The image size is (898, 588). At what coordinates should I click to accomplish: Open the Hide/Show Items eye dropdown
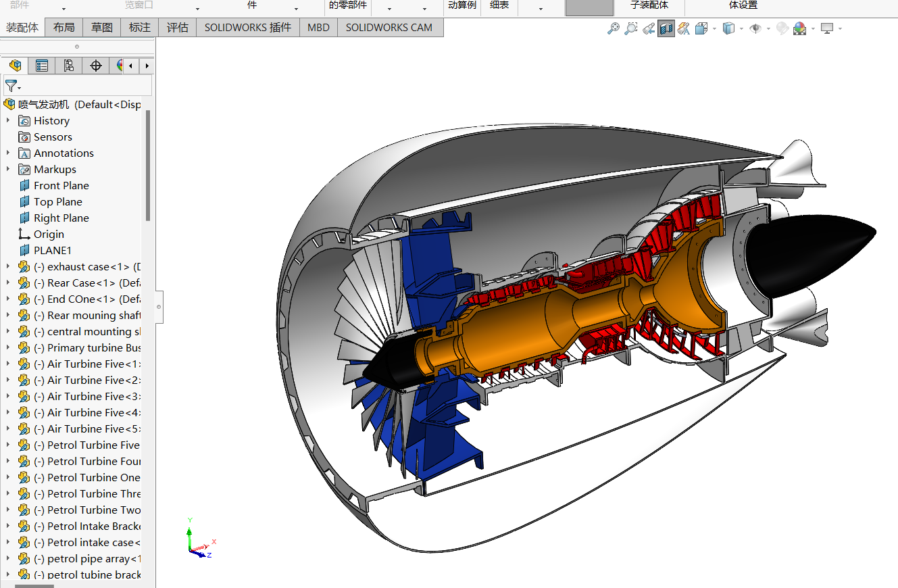[768, 29]
